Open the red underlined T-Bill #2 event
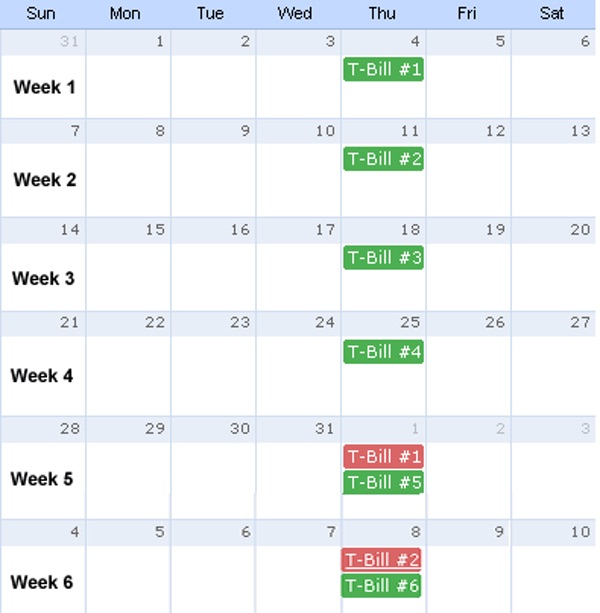600x613 pixels. (x=381, y=560)
